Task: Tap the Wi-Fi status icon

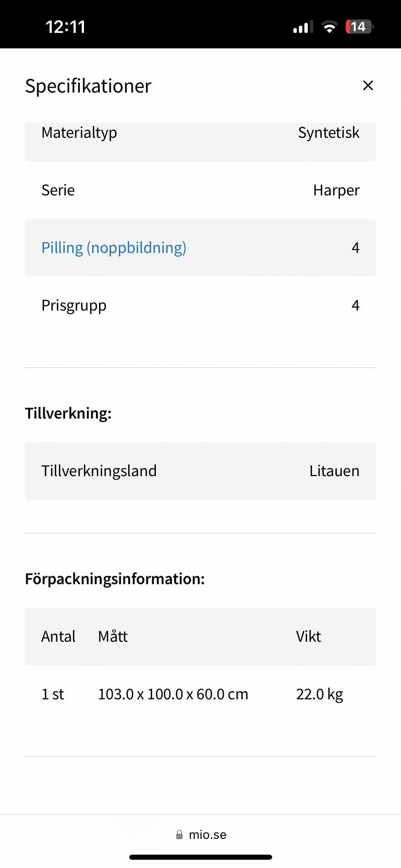Action: coord(329,27)
